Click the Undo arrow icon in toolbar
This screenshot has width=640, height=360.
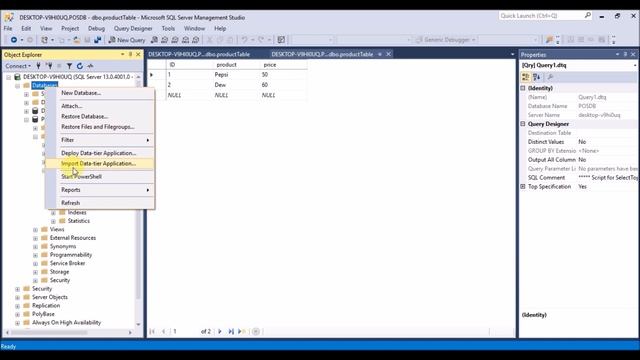[x=244, y=40]
